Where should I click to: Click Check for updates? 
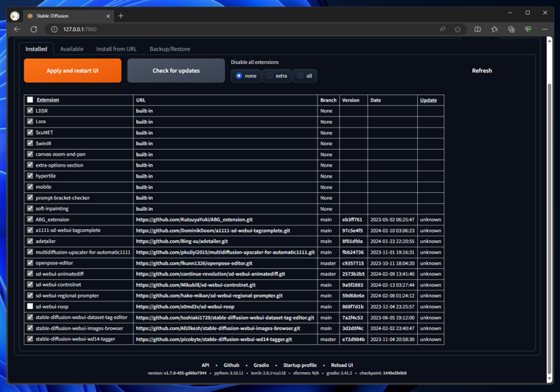176,71
